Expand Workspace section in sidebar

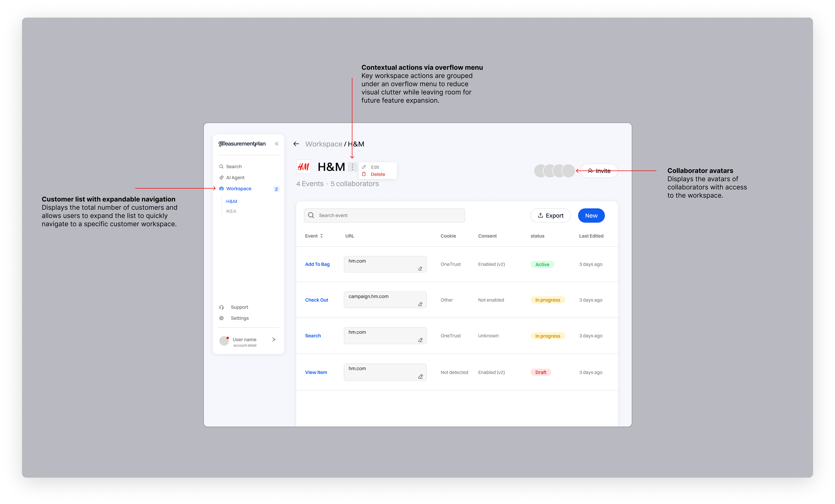coord(239,189)
